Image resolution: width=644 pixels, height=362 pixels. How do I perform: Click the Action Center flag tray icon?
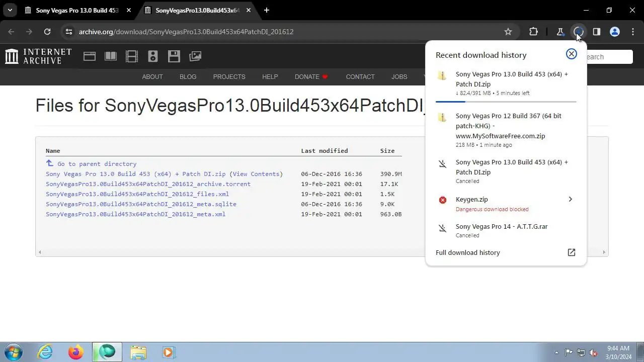click(569, 352)
